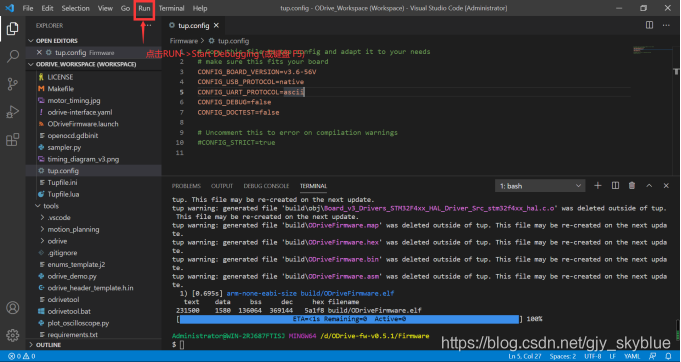
Task: Open the Run menu
Action: click(144, 8)
